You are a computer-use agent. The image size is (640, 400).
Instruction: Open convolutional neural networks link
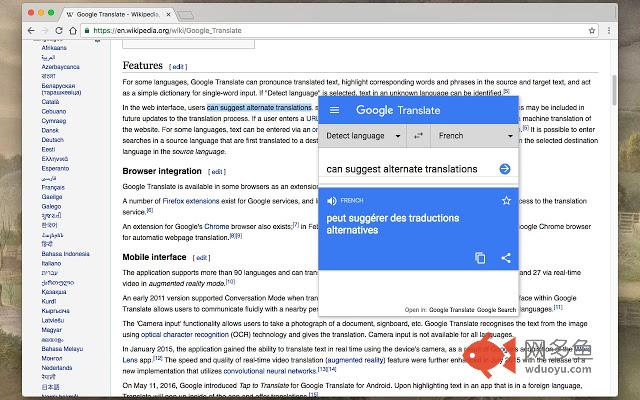coord(270,371)
